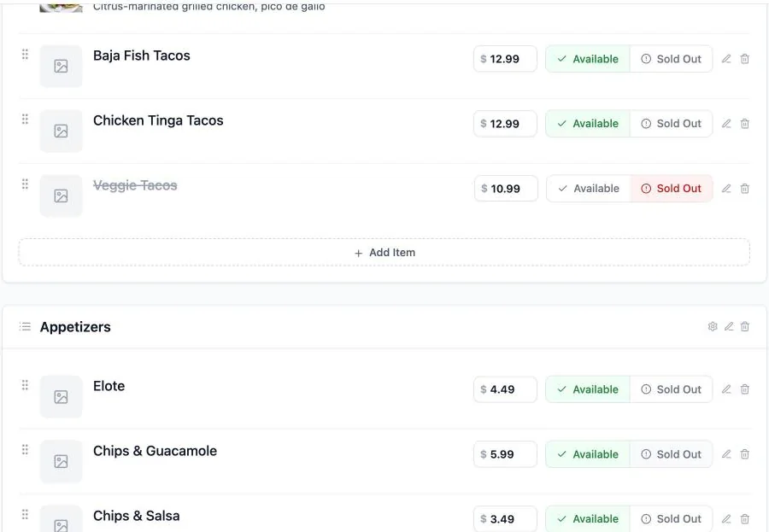
Task: Mark Elote as Sold Out
Action: coord(671,389)
